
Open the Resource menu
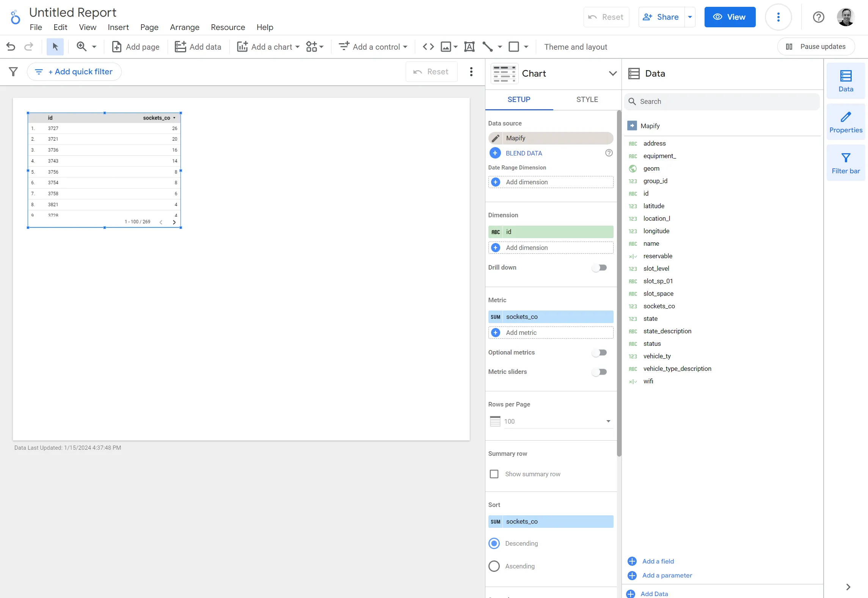(228, 27)
